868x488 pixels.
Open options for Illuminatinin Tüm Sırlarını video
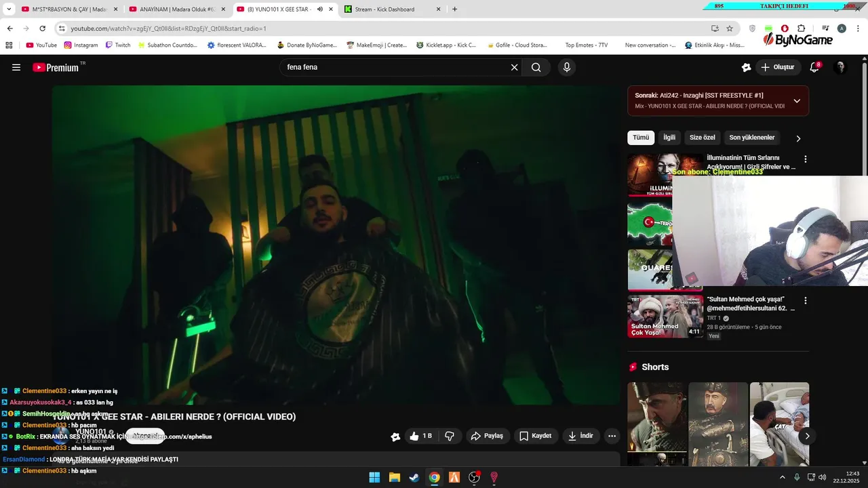click(x=806, y=159)
